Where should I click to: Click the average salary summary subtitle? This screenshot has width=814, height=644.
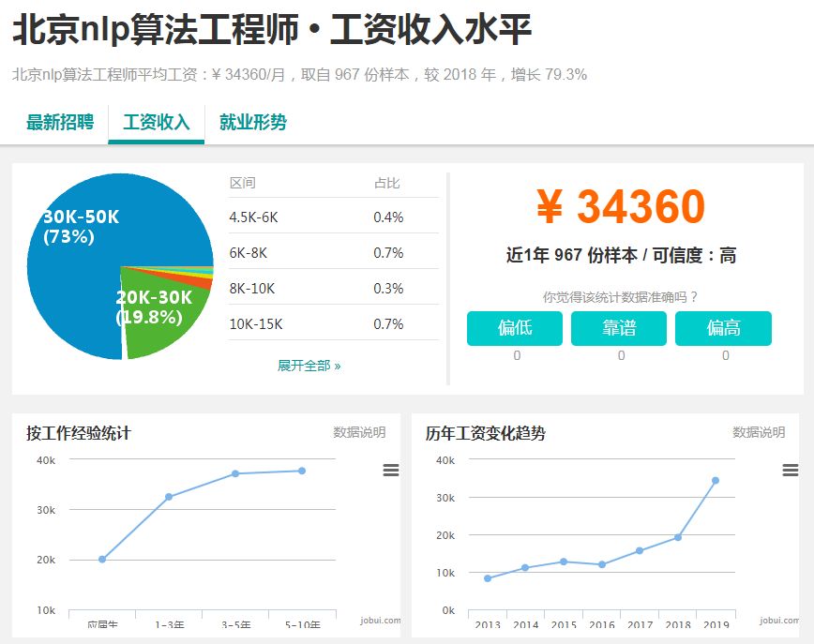299,75
